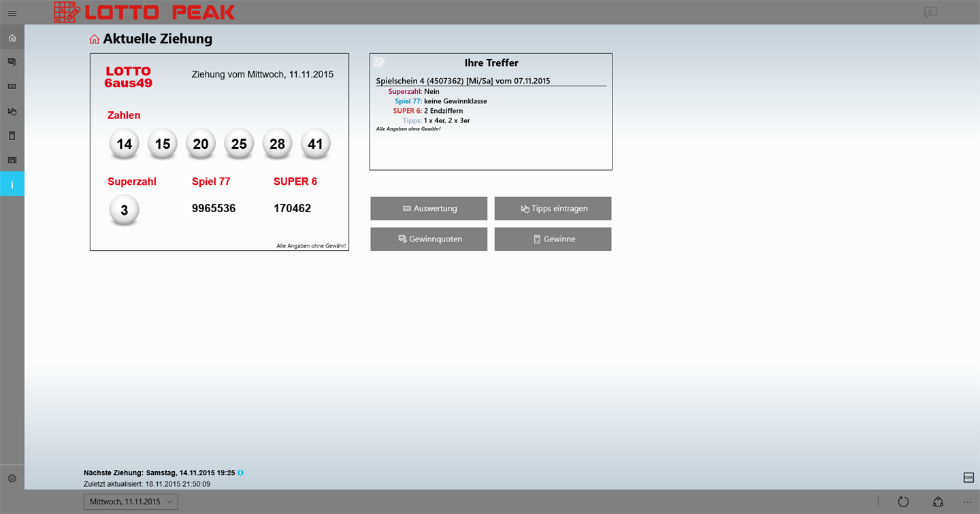Open settings gear in sidebar
Screen dimensions: 980x514
[12, 478]
